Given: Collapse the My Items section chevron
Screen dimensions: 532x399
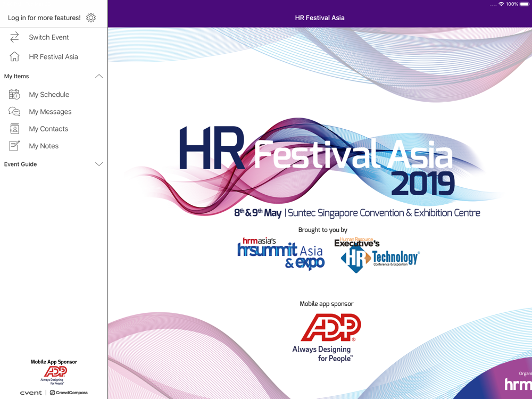Looking at the screenshot, I should (99, 76).
